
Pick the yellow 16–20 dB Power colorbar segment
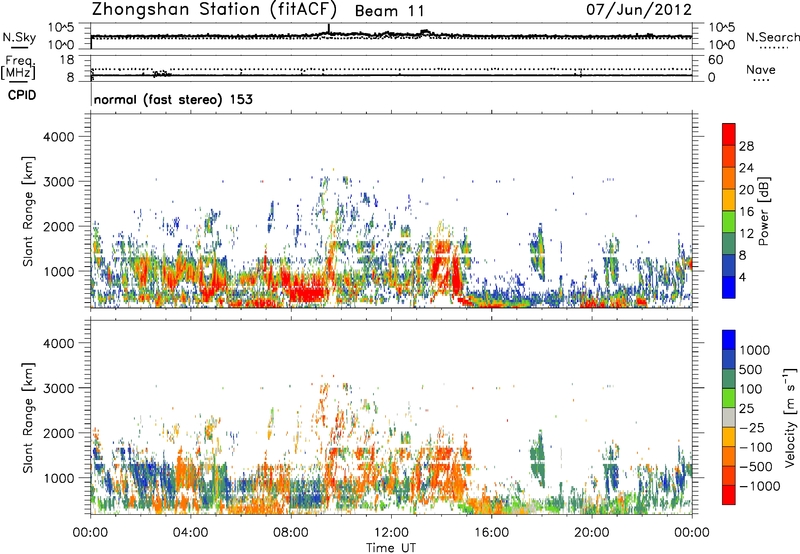pos(729,200)
